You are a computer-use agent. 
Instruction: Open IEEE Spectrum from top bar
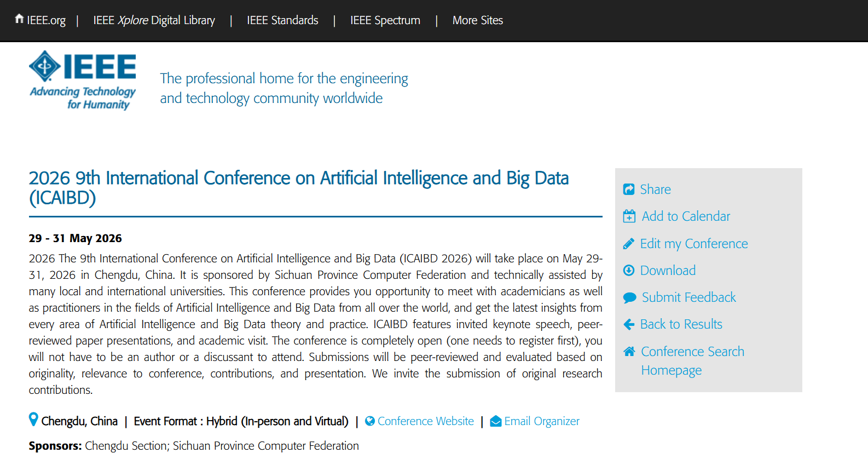click(x=385, y=20)
